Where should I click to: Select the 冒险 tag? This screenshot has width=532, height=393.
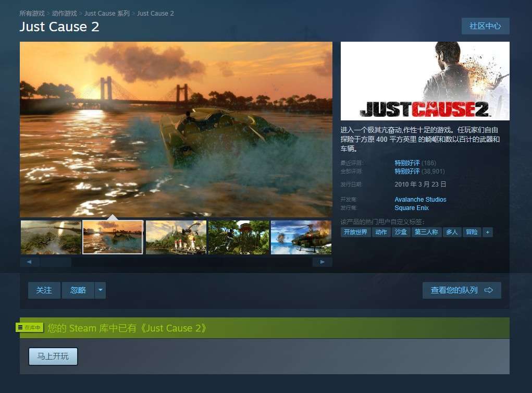point(472,232)
